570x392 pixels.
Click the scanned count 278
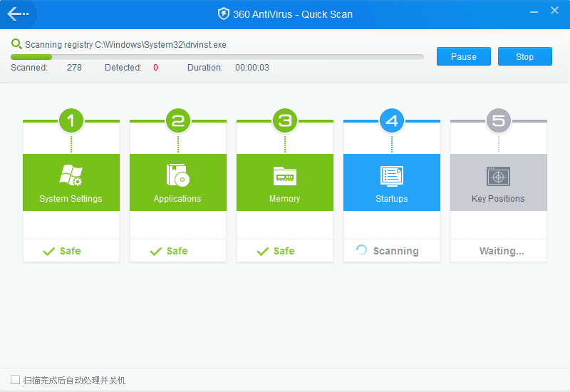[74, 68]
